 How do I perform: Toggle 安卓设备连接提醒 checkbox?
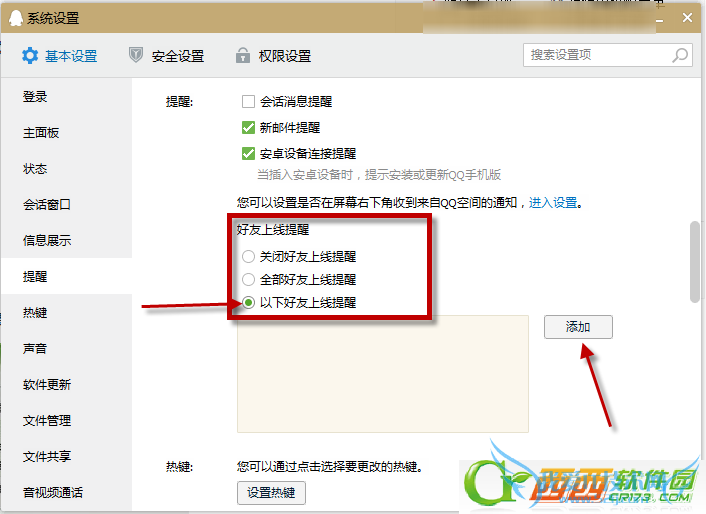point(248,154)
